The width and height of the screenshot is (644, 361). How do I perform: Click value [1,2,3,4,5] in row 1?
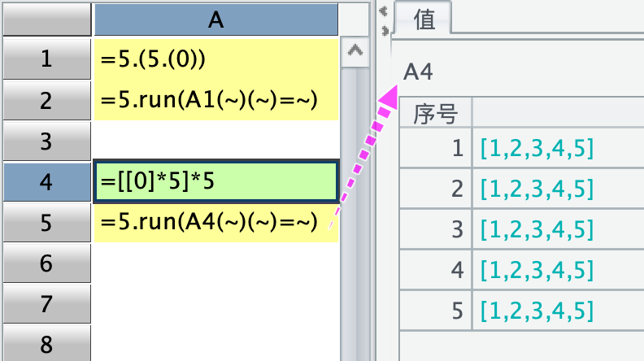point(537,148)
